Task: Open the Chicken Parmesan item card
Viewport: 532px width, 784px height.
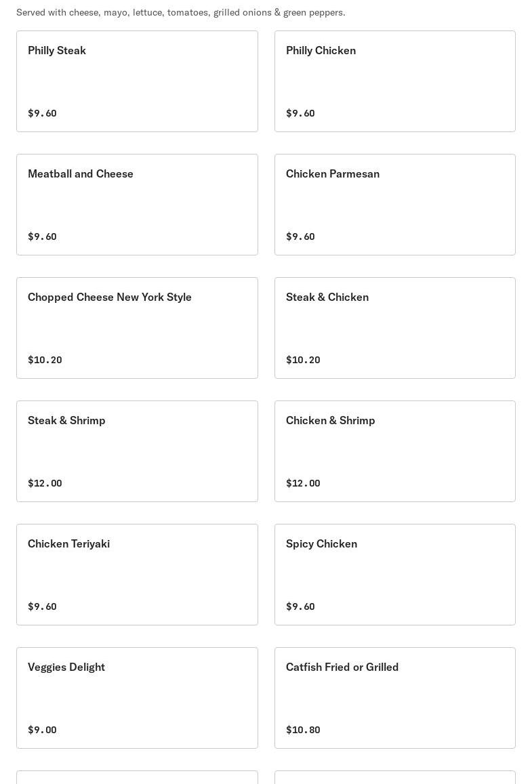Action: (x=394, y=205)
